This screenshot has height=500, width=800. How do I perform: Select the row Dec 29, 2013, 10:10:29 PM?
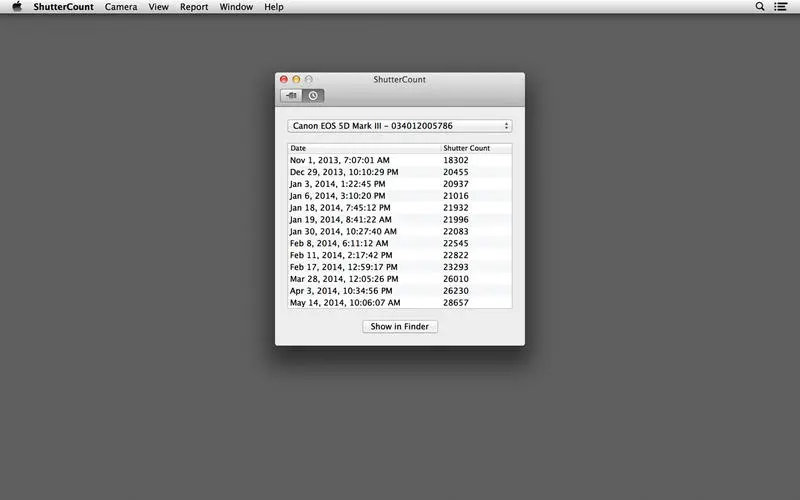(399, 172)
